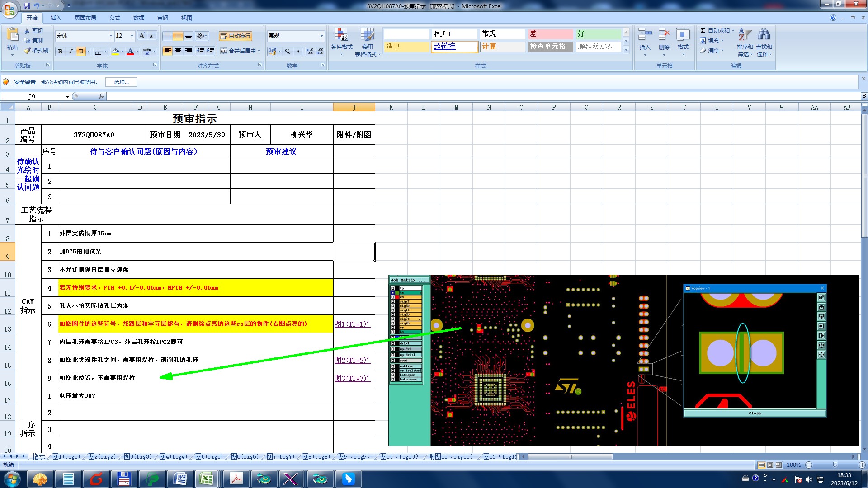The width and height of the screenshot is (868, 488).
Task: Click the percent style icon
Action: (288, 52)
